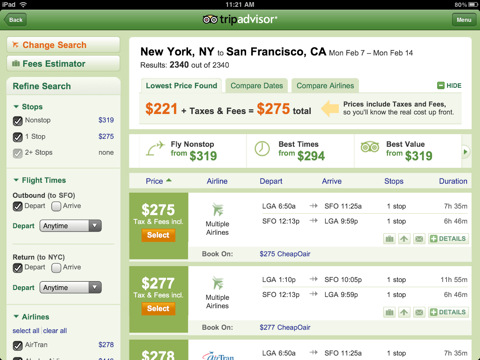Click the baggage fees icon in $275 flight row
The image size is (480, 360).
click(x=389, y=239)
